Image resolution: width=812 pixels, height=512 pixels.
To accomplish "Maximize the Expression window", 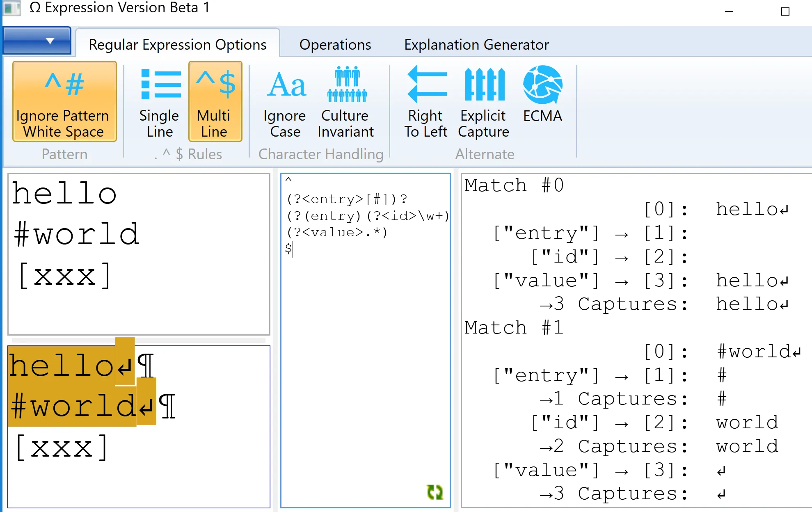I will pos(785,11).
